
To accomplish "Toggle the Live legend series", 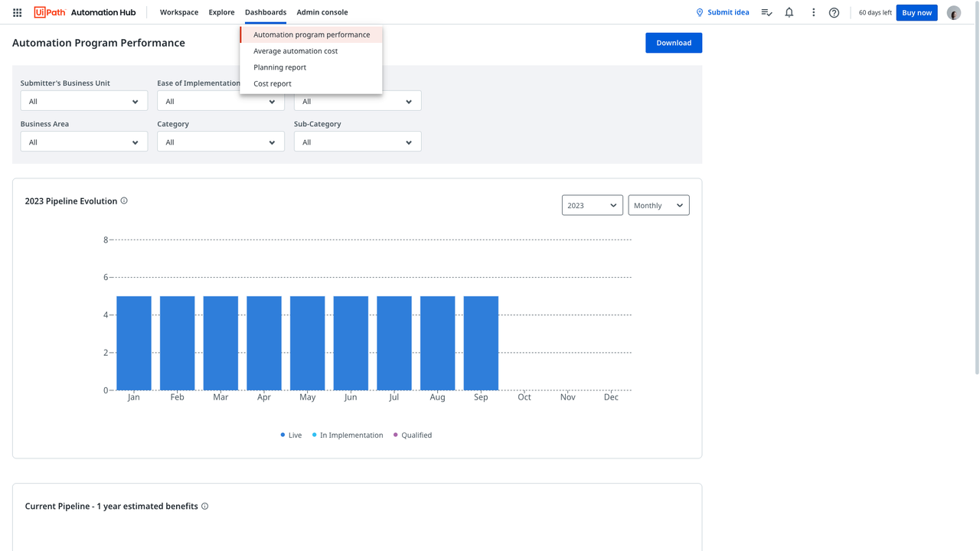I will tap(291, 435).
